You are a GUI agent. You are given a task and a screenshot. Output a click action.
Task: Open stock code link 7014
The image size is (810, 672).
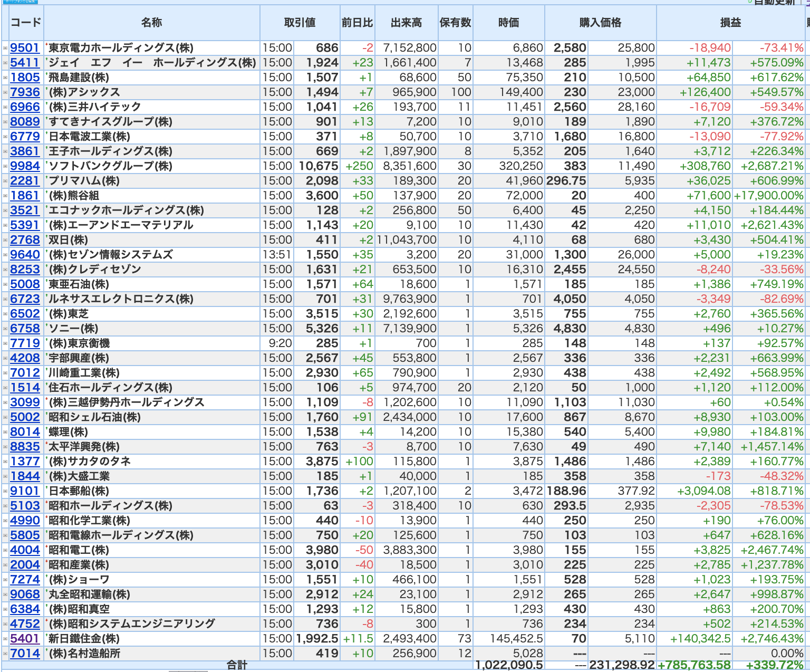[25, 654]
